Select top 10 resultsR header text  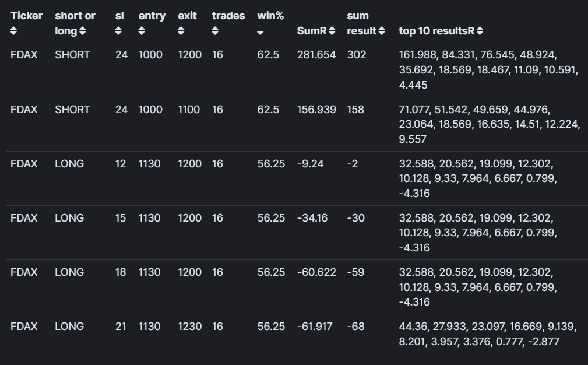tap(436, 31)
